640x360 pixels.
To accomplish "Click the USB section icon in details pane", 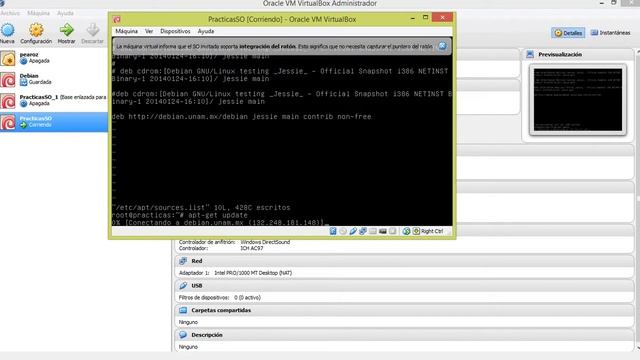I will (183, 285).
